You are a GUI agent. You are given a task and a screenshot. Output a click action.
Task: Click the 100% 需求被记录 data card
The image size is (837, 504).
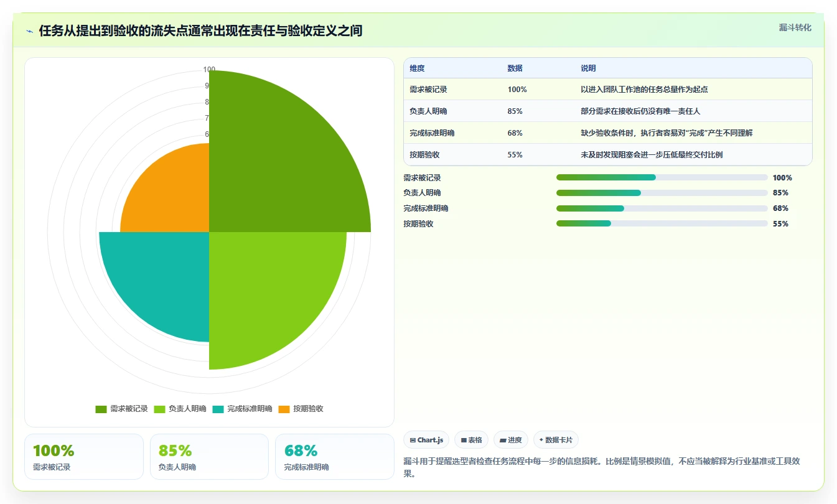84,457
